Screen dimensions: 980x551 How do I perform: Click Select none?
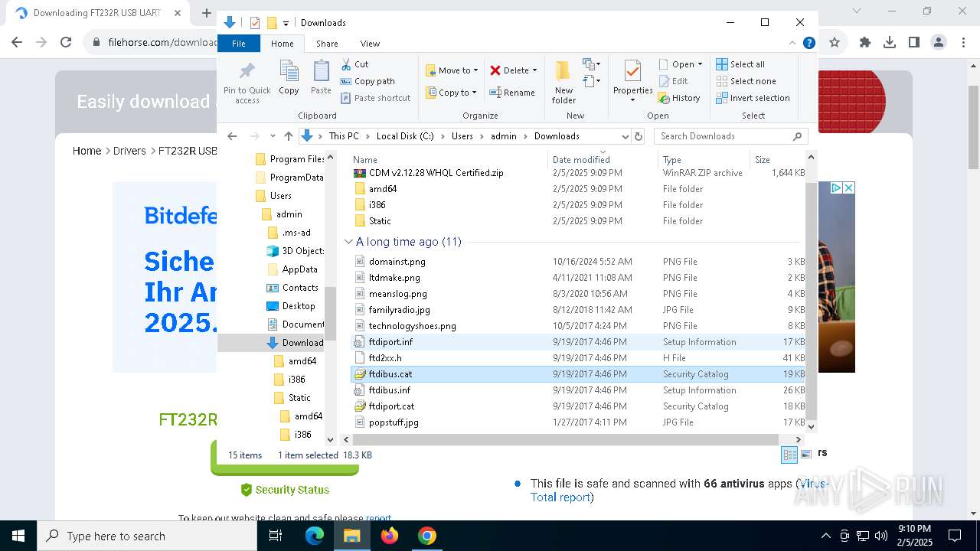(x=746, y=81)
